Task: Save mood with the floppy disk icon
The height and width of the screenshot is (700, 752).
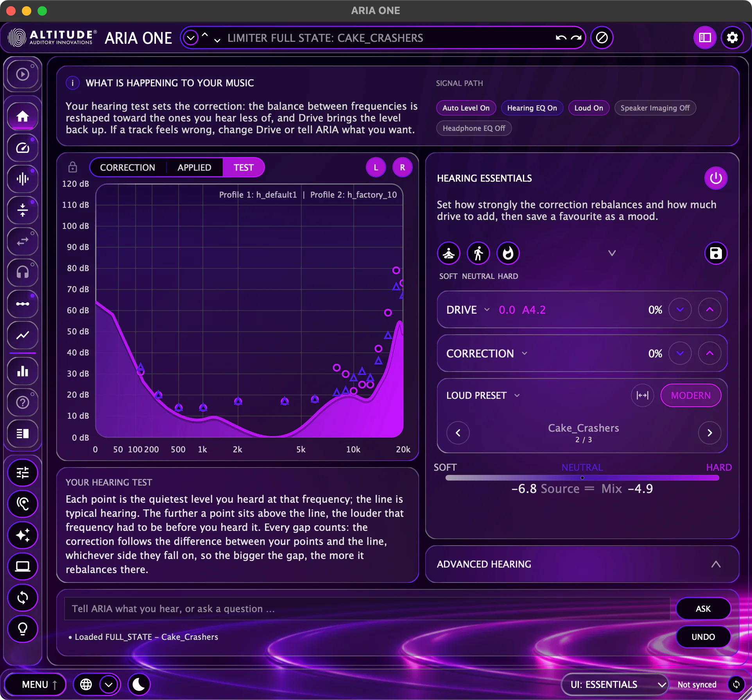Action: (x=716, y=254)
